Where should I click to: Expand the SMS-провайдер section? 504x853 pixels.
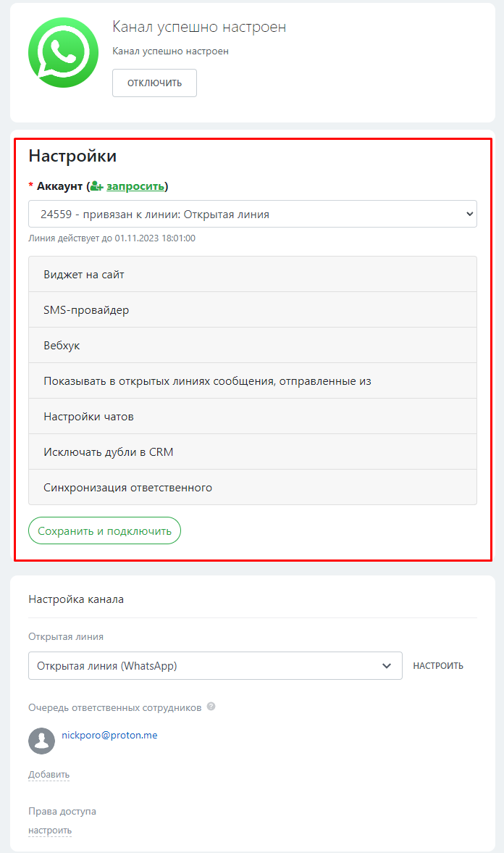(252, 310)
